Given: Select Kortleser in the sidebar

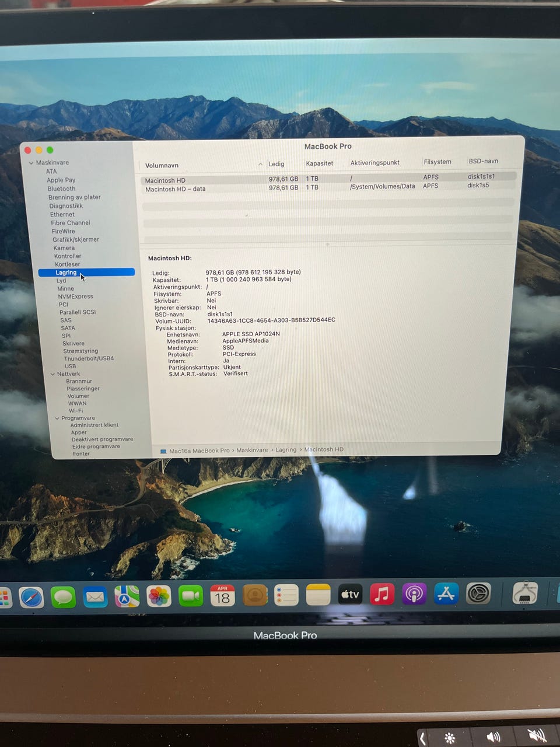Looking at the screenshot, I should pos(68,264).
